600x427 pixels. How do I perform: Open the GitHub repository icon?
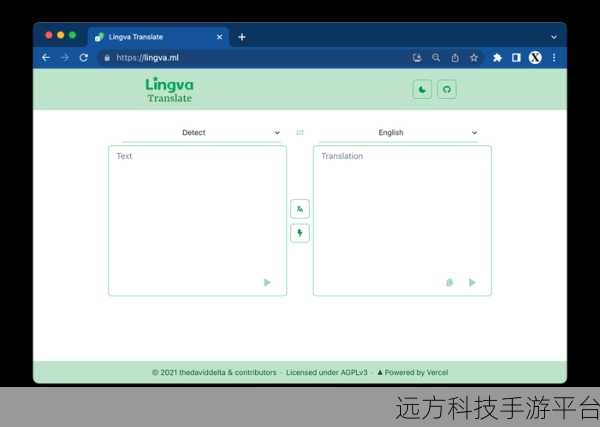tap(447, 90)
